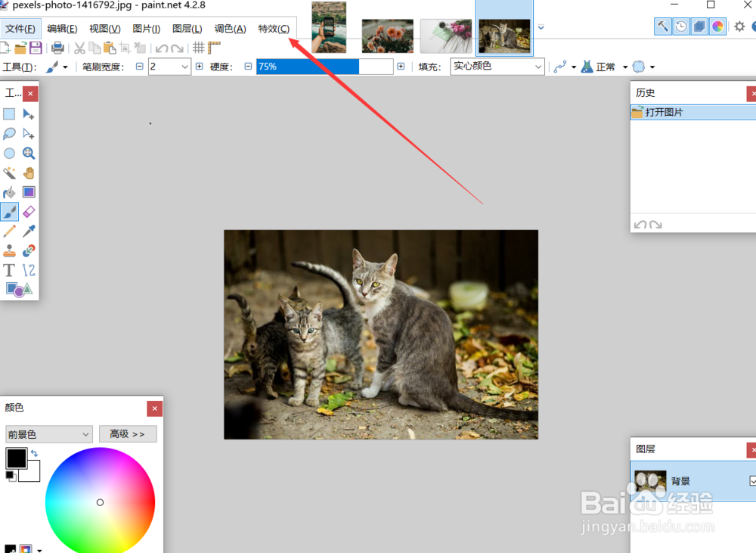This screenshot has height=553, width=756.
Task: Click the Print icon
Action: 58,48
